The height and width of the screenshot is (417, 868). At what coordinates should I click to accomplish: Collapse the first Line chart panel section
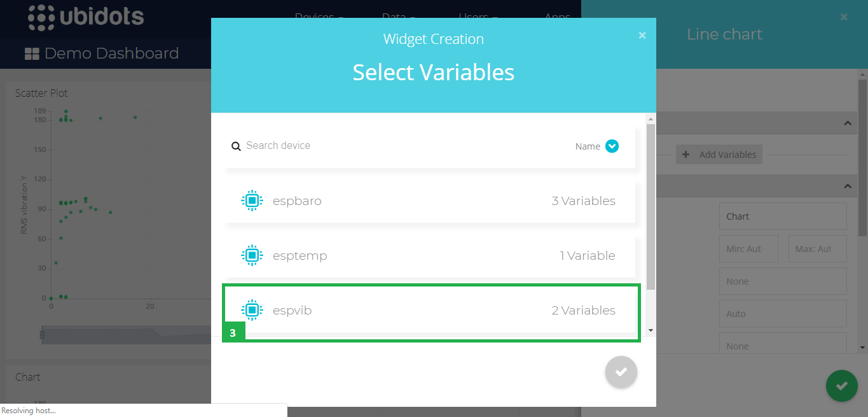847,123
